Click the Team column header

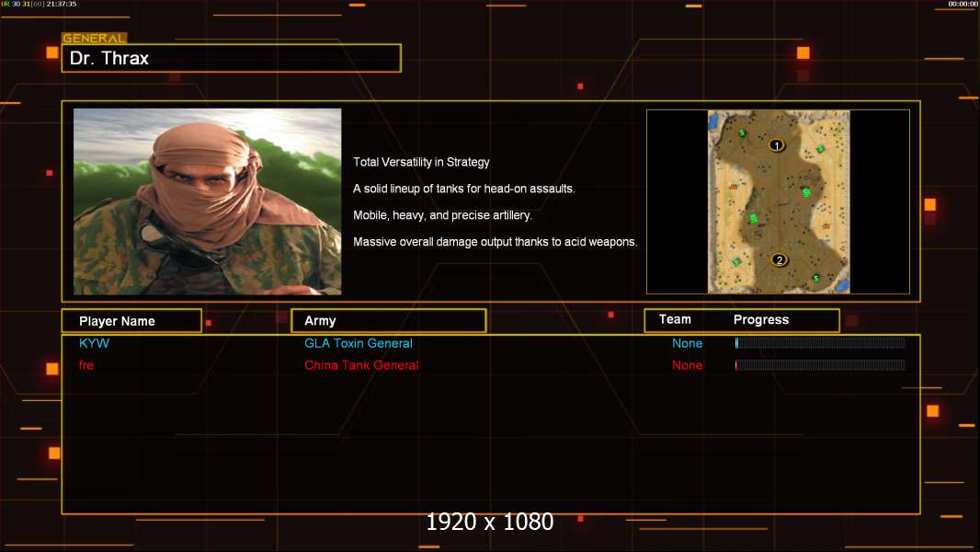[675, 319]
